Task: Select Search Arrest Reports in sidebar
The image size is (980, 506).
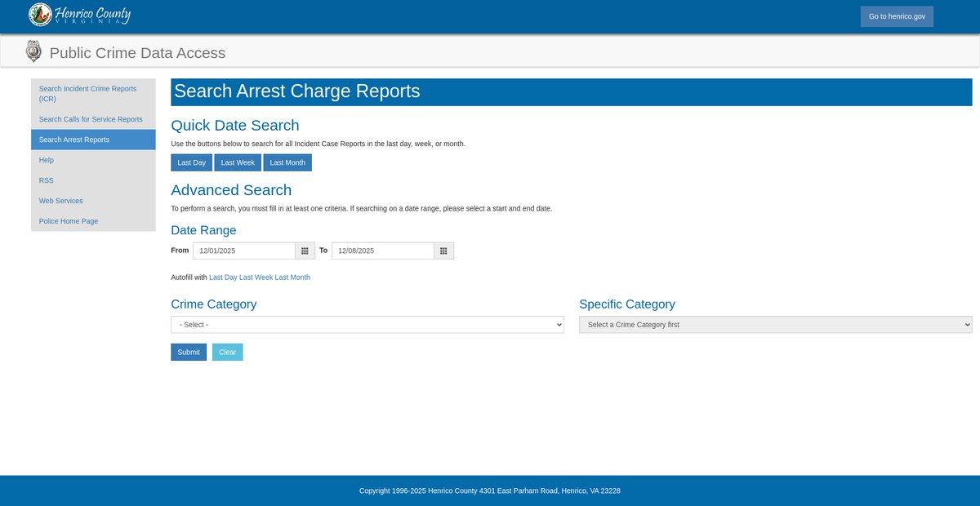Action: click(74, 140)
